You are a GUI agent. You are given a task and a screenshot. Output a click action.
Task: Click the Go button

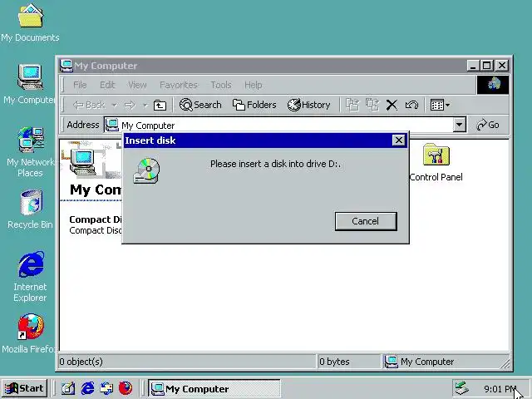coord(488,125)
